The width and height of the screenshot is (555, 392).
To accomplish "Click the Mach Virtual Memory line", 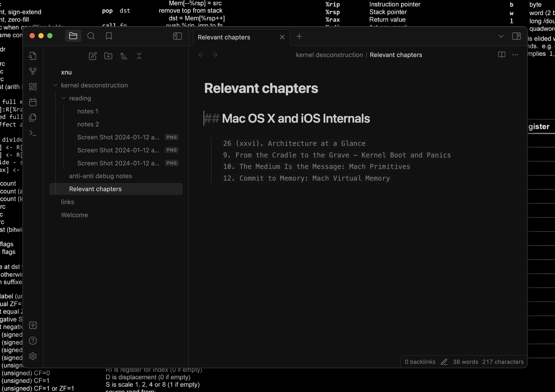I will [x=307, y=178].
